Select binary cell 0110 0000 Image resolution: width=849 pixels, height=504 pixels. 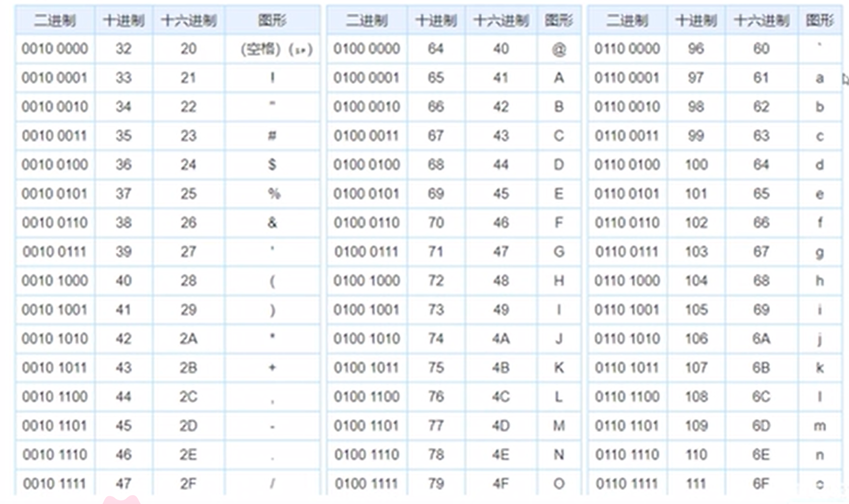point(627,49)
